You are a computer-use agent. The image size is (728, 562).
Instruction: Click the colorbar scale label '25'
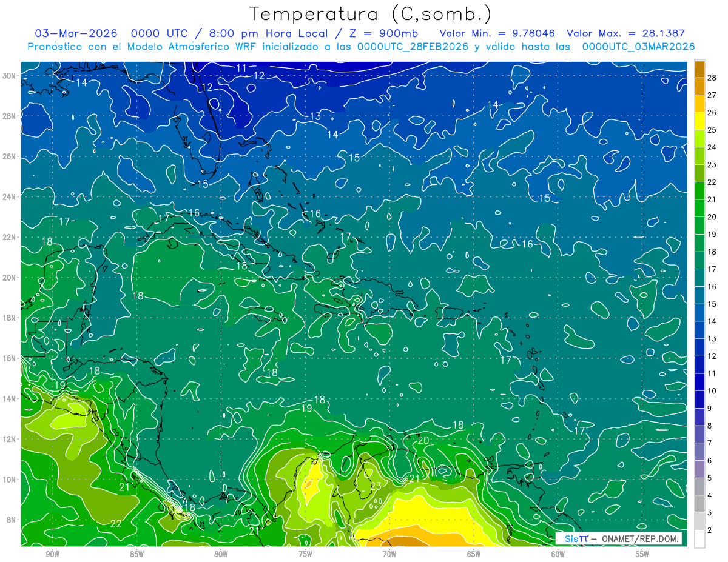click(x=712, y=130)
